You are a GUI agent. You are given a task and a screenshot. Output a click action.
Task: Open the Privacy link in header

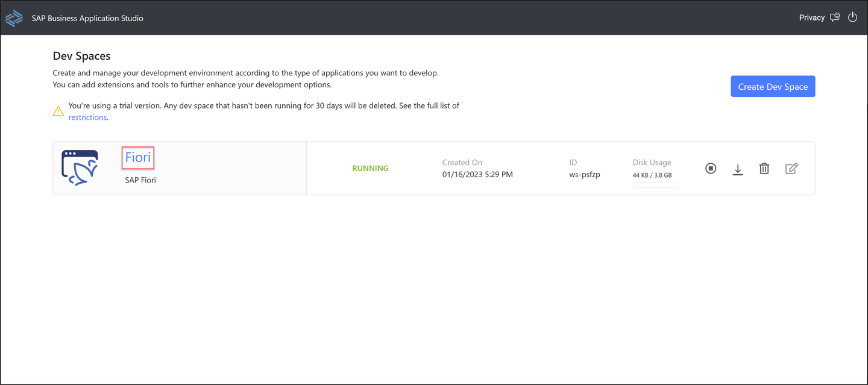[x=811, y=17]
